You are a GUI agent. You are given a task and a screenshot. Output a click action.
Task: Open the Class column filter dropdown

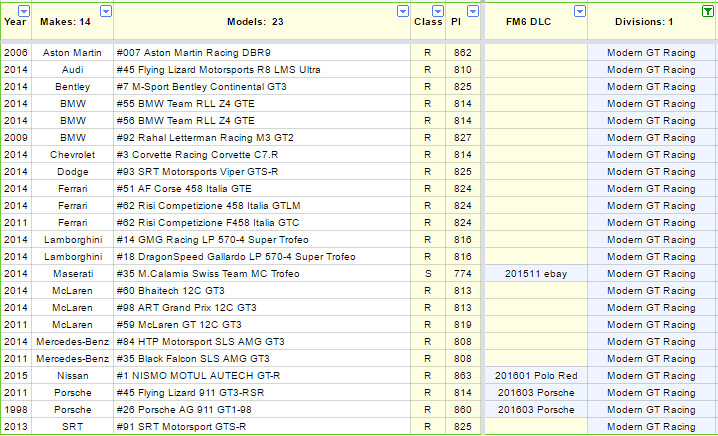coord(438,11)
